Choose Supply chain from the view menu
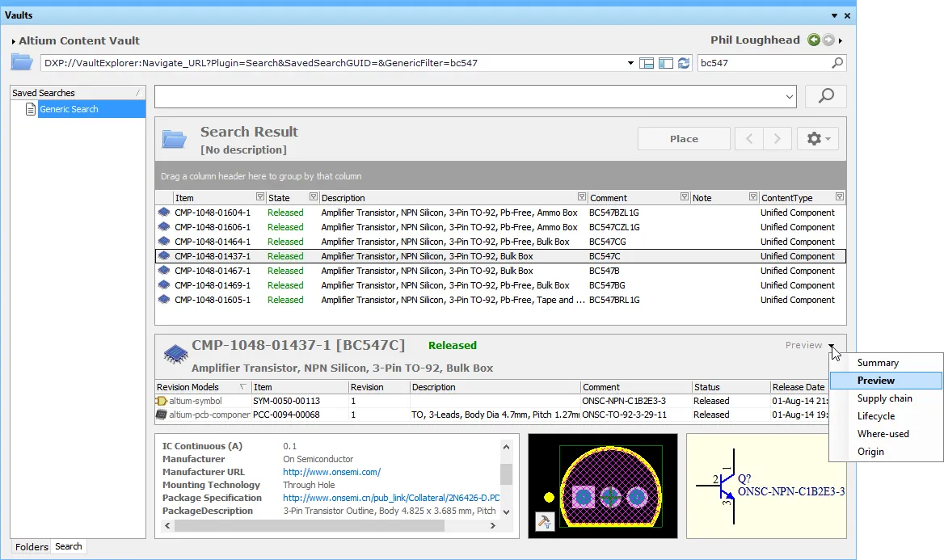The image size is (944, 560). click(x=884, y=398)
